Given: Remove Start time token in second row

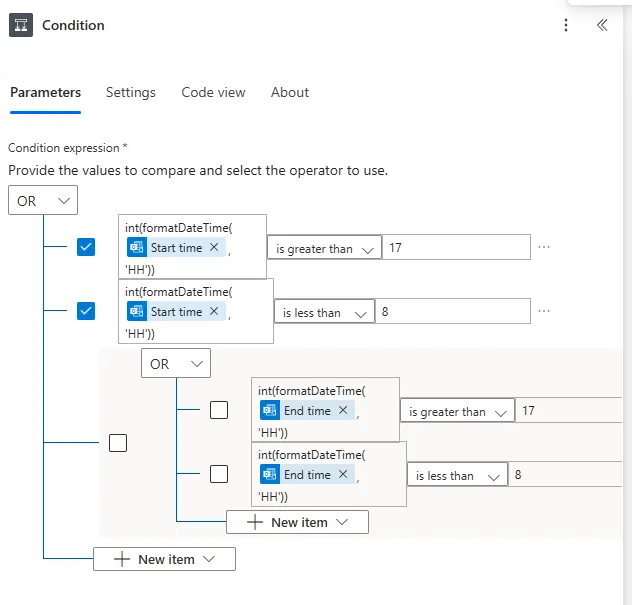Looking at the screenshot, I should click(x=213, y=312).
